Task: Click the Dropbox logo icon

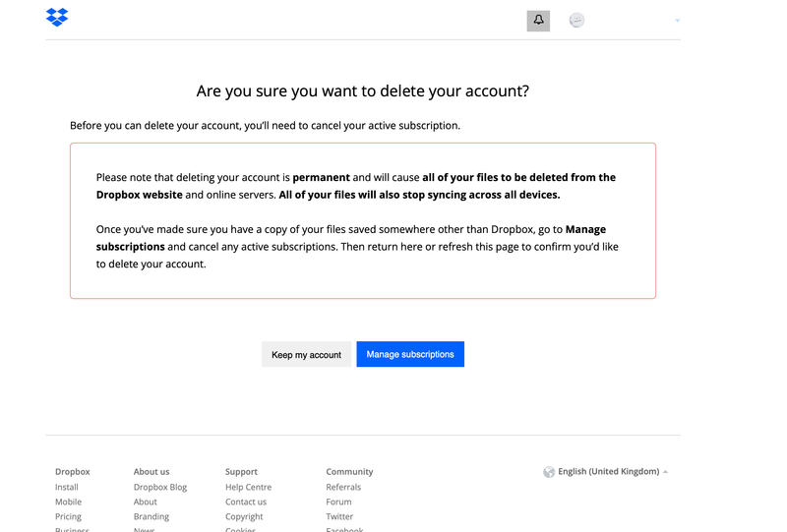Action: click(57, 18)
